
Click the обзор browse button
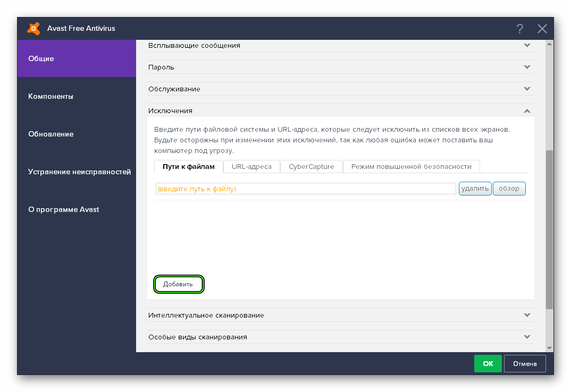tap(509, 189)
